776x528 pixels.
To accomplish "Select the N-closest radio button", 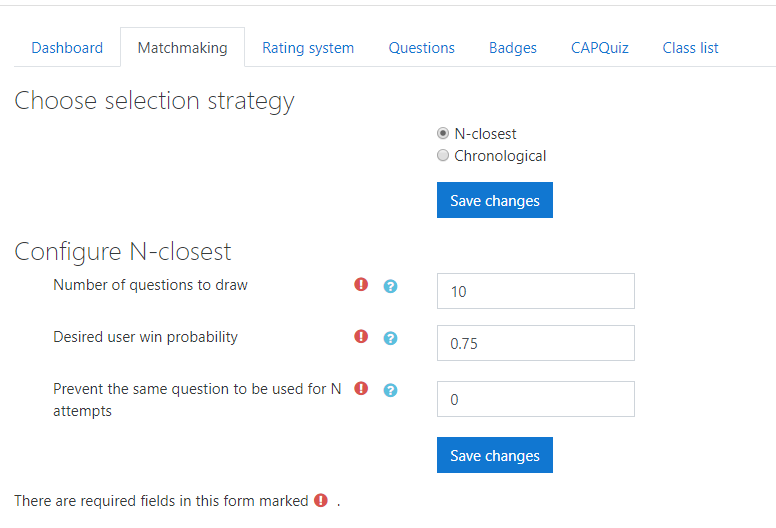I will (x=443, y=134).
